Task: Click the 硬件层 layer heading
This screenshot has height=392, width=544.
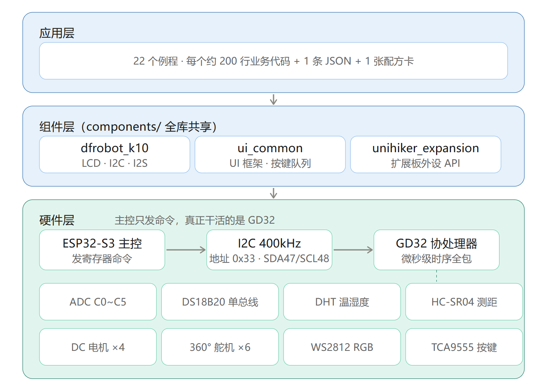Action: (57, 220)
